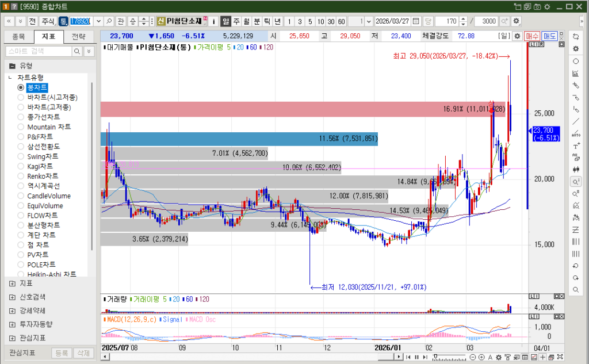
Task: Choose the Renko차트 radio option
Action: tap(21, 176)
